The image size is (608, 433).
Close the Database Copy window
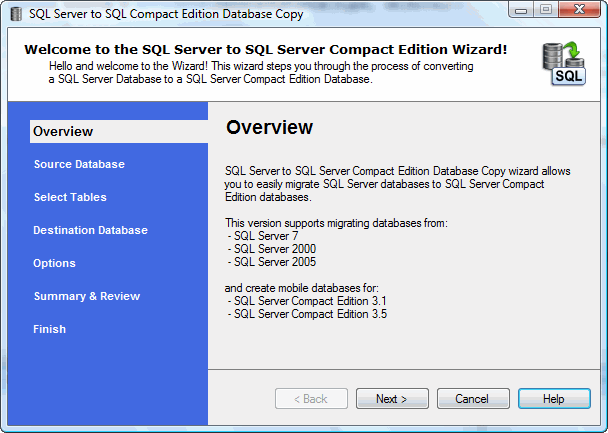click(580, 11)
